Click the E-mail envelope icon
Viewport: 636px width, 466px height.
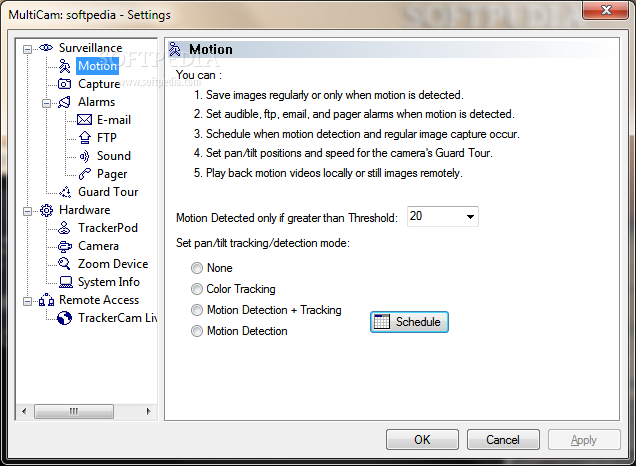tap(84, 120)
